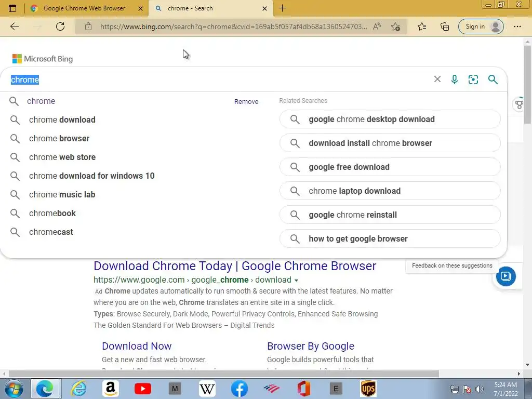The image size is (532, 399).
Task: Choose the plain 'chrome' history suggestion
Action: tap(41, 101)
